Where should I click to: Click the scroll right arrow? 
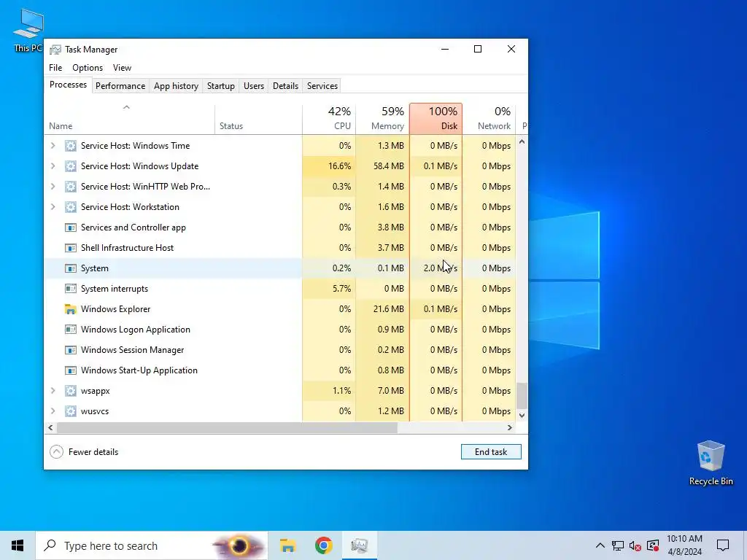tap(510, 427)
